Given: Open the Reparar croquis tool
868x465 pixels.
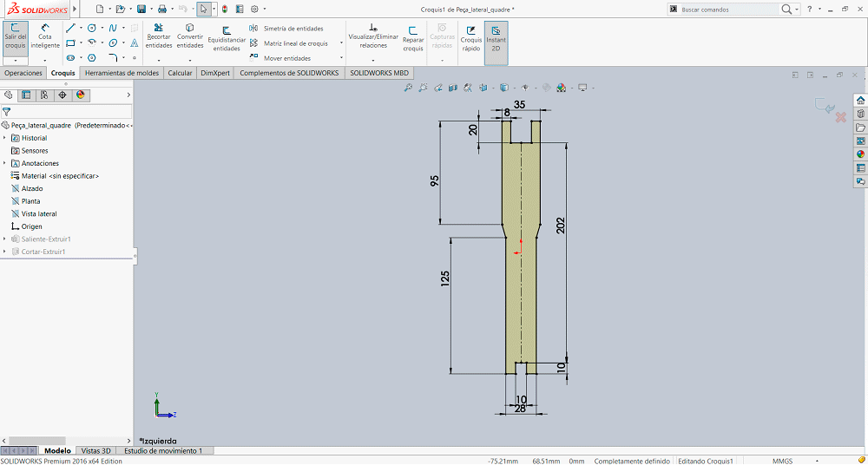Looking at the screenshot, I should tap(413, 39).
